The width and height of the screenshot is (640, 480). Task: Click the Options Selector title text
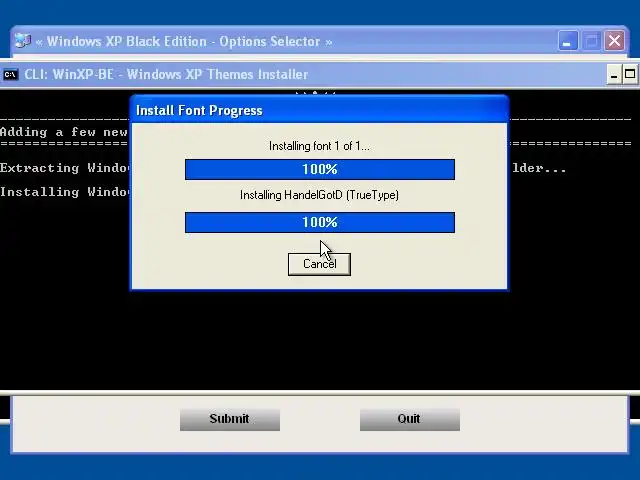pos(184,41)
